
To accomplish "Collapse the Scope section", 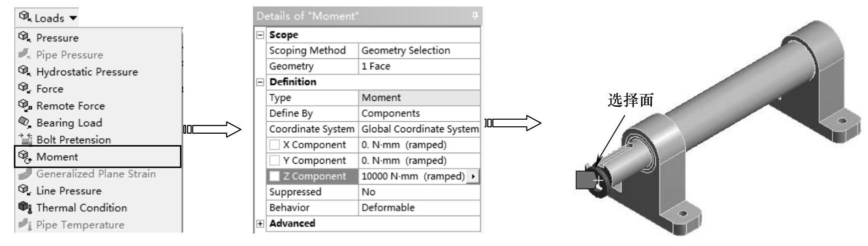I will pyautogui.click(x=259, y=35).
